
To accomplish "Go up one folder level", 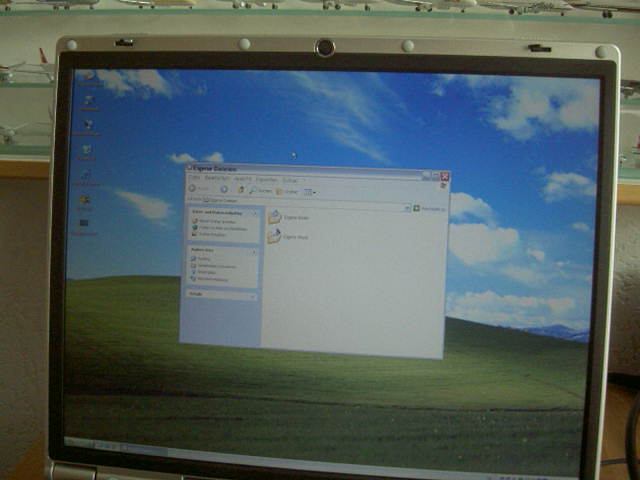I will tap(241, 190).
